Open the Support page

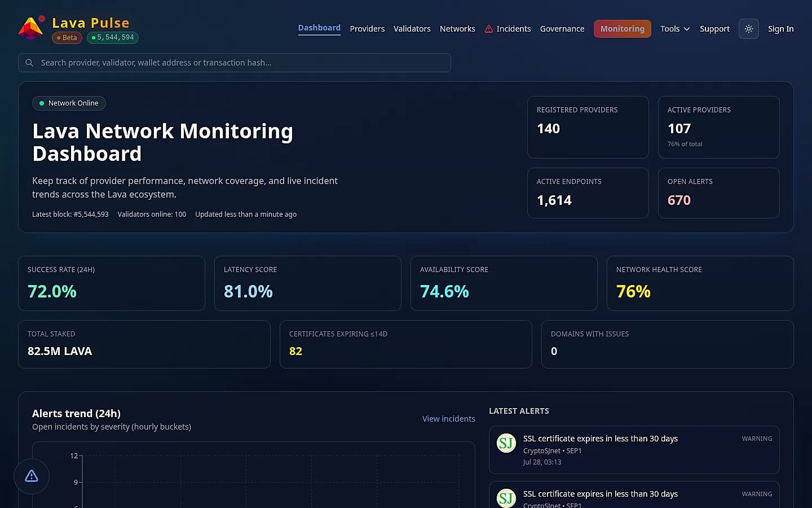click(x=714, y=29)
